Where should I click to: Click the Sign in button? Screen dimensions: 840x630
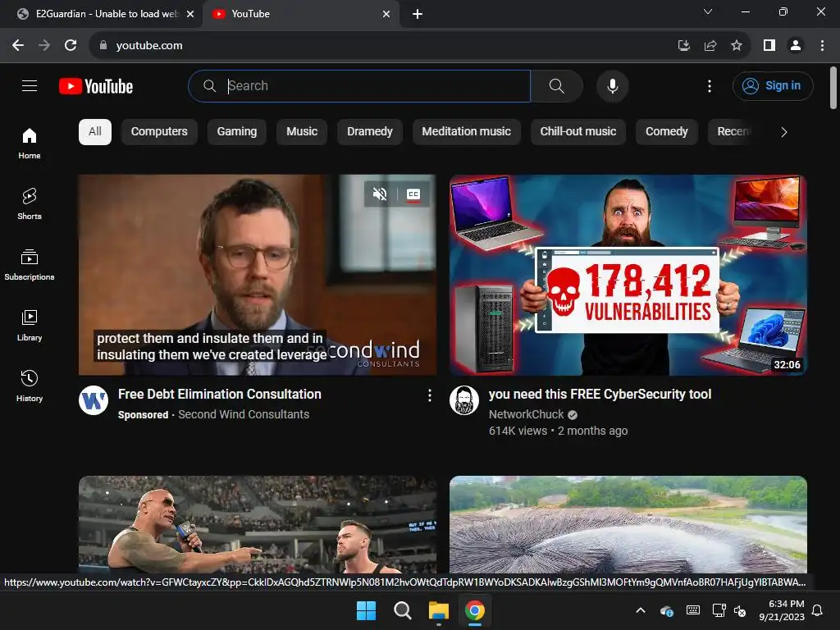(773, 85)
